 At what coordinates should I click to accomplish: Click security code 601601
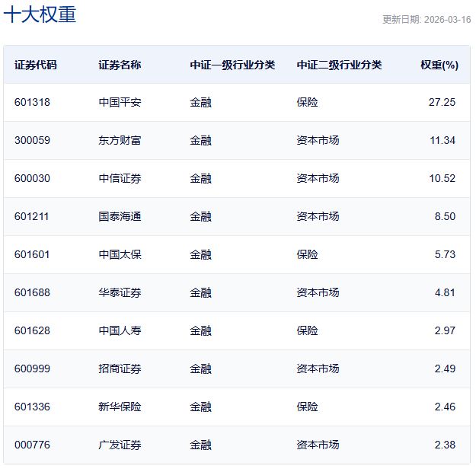(32, 254)
